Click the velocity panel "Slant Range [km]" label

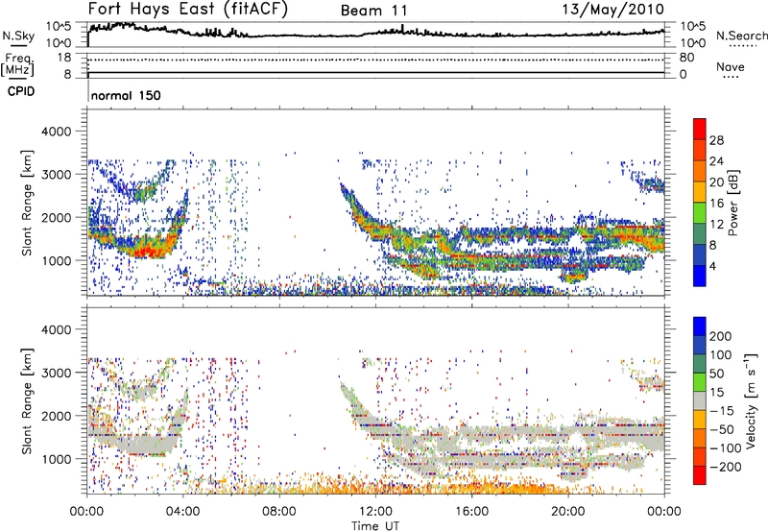click(27, 401)
